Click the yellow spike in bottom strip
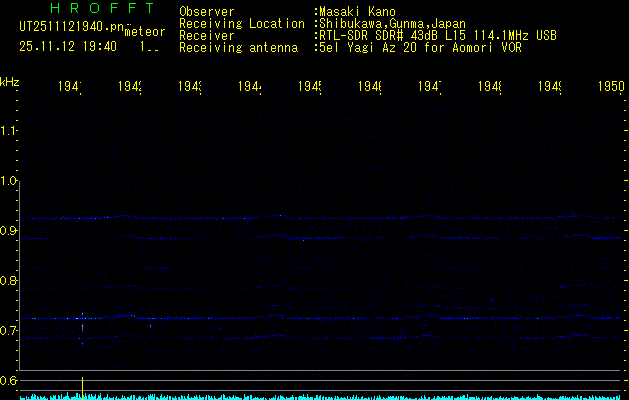Image resolution: width=629 pixels, height=400 pixels. [x=82, y=386]
